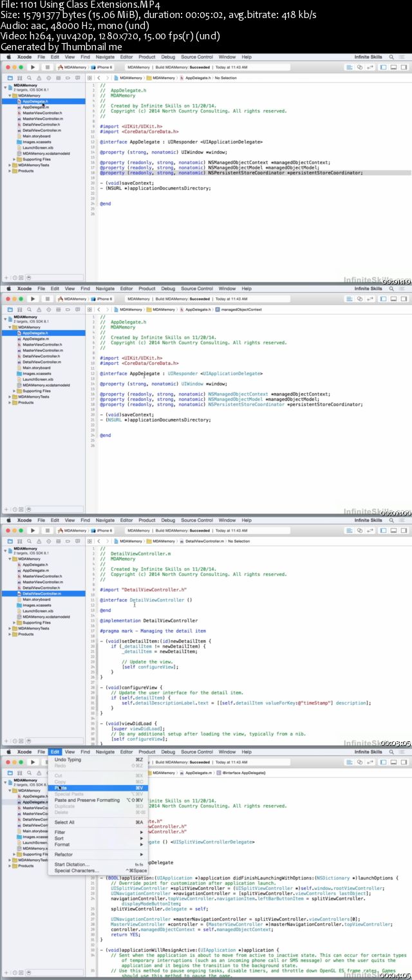Click the Run button in the third frame
The image size is (412, 980).
point(32,530)
